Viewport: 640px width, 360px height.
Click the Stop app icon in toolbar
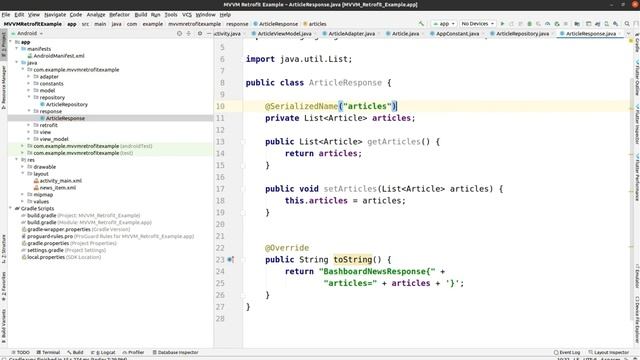(x=565, y=24)
